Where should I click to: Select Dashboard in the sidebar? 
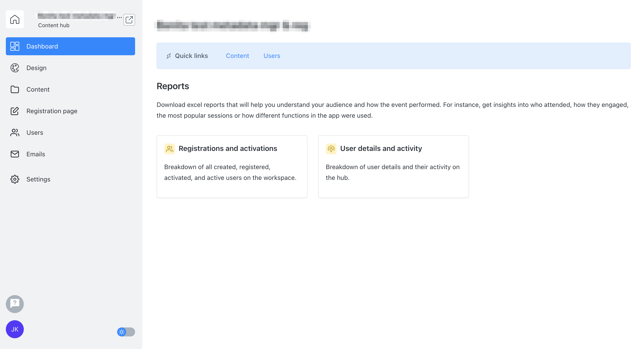point(70,46)
